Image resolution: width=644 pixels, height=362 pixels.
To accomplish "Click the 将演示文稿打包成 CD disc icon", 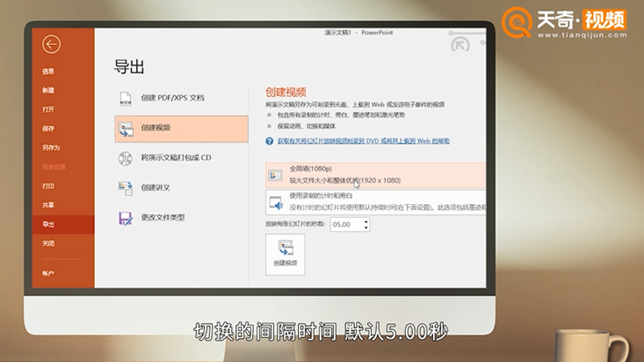I will coord(126,158).
